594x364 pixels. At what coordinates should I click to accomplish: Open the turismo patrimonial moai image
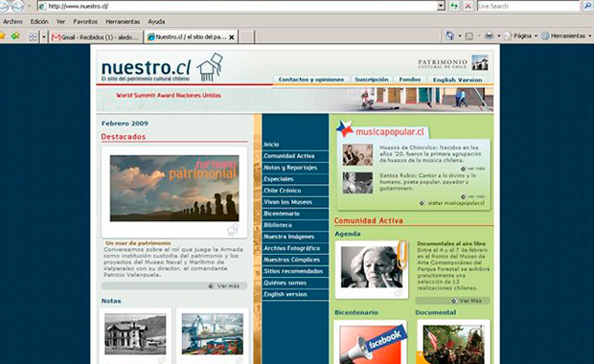[174, 189]
